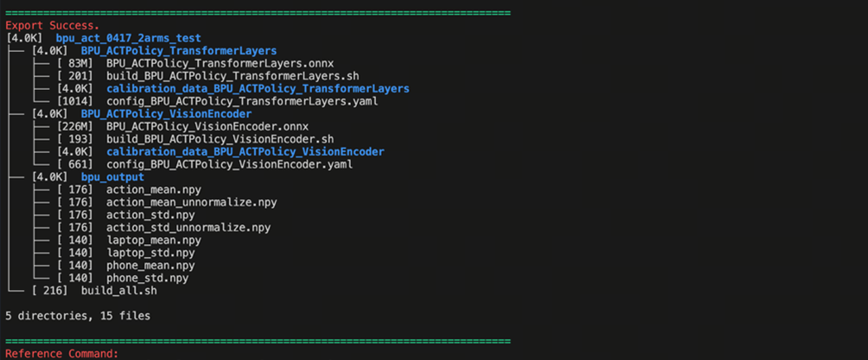Select the BPU_ACTPolicy_TransformerLayers folder name
Image resolution: width=868 pixels, height=360 pixels.
coord(179,51)
